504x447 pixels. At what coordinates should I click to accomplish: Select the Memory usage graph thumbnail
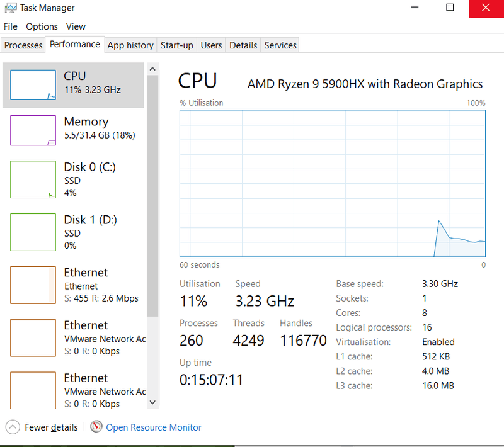tap(33, 130)
